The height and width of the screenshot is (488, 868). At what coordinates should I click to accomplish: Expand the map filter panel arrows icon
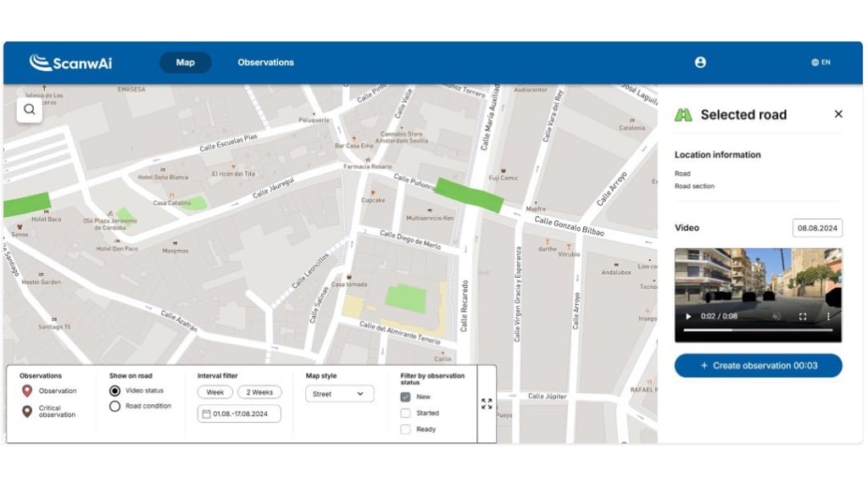(x=487, y=404)
